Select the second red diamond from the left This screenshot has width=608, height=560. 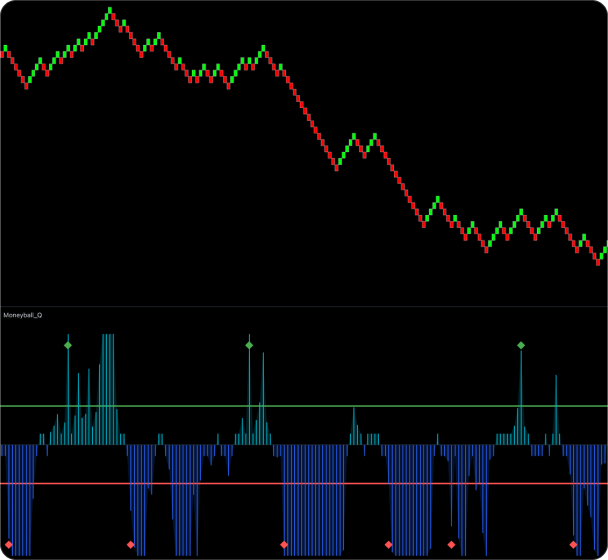(131, 545)
